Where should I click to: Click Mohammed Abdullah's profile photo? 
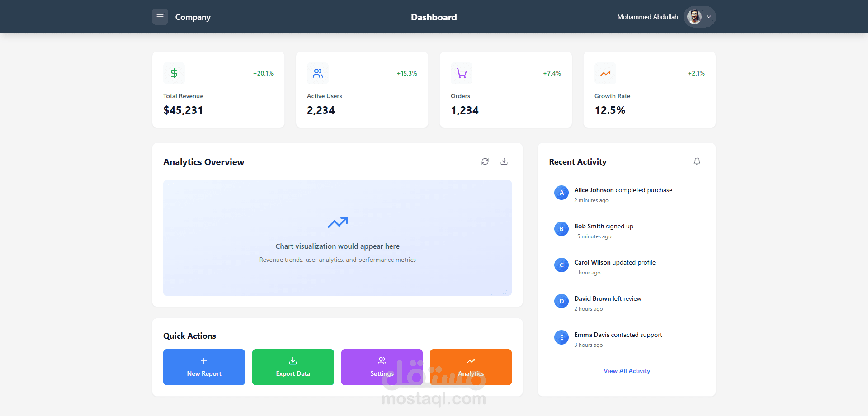pos(694,17)
